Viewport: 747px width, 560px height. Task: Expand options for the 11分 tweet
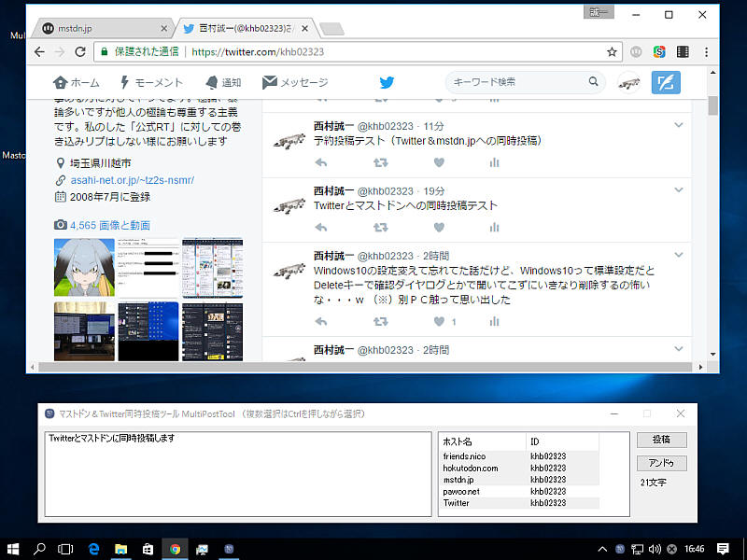pyautogui.click(x=679, y=125)
